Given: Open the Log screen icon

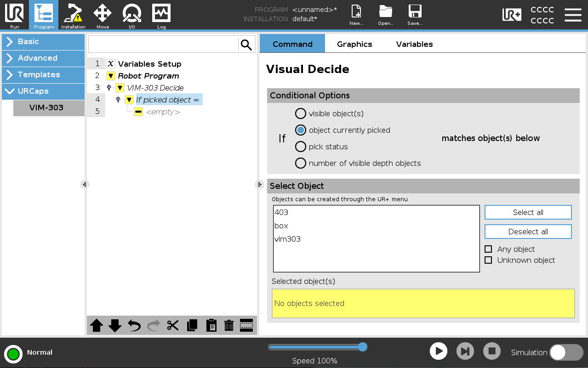Looking at the screenshot, I should coord(161,15).
